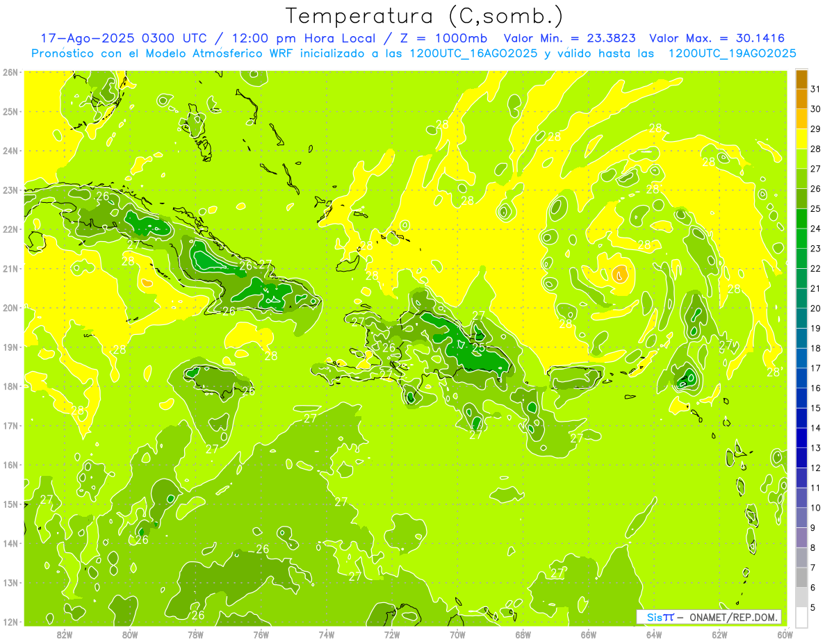The width and height of the screenshot is (834, 644).
Task: Click latitude label 15N
Action: [10, 504]
